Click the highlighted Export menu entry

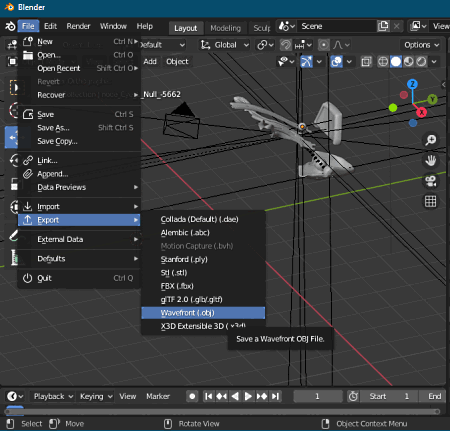[x=79, y=220]
